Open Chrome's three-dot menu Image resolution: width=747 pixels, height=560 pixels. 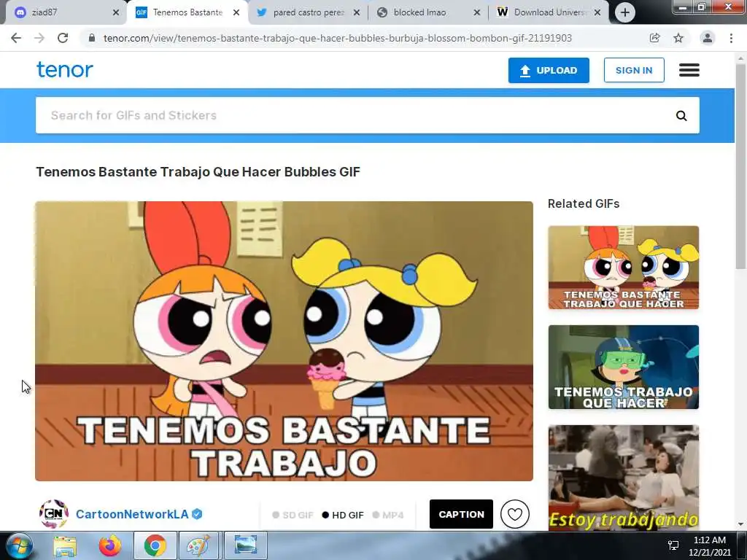pyautogui.click(x=731, y=38)
